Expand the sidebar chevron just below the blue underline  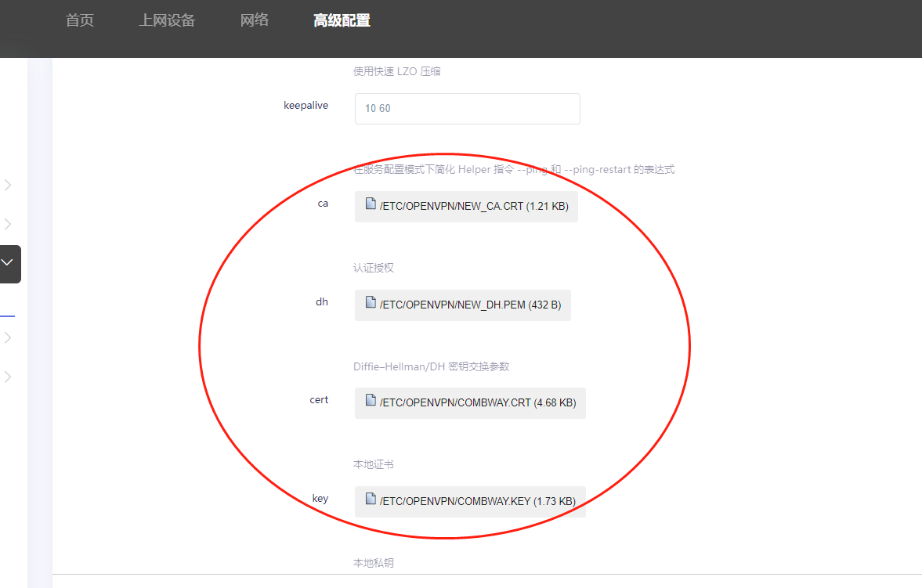pyautogui.click(x=8, y=337)
